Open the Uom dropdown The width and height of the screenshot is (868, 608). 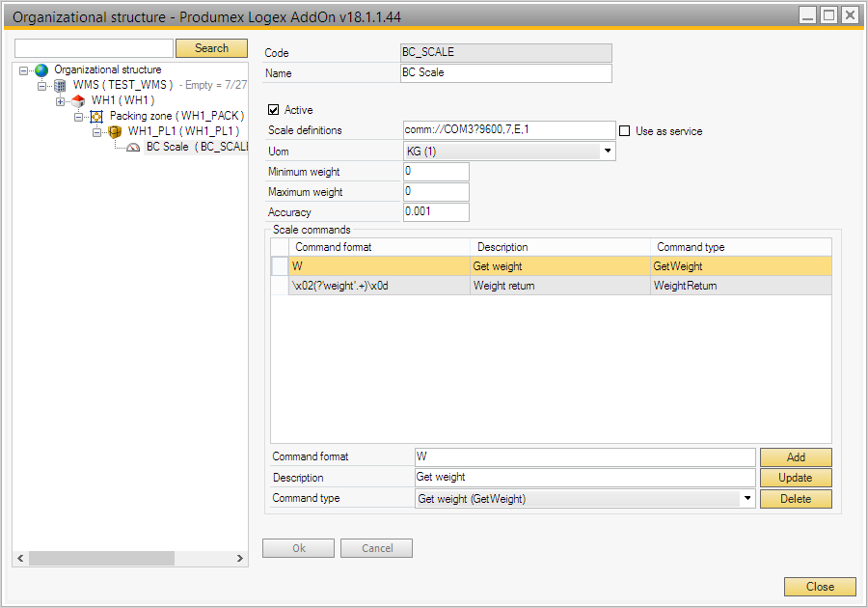click(x=608, y=152)
